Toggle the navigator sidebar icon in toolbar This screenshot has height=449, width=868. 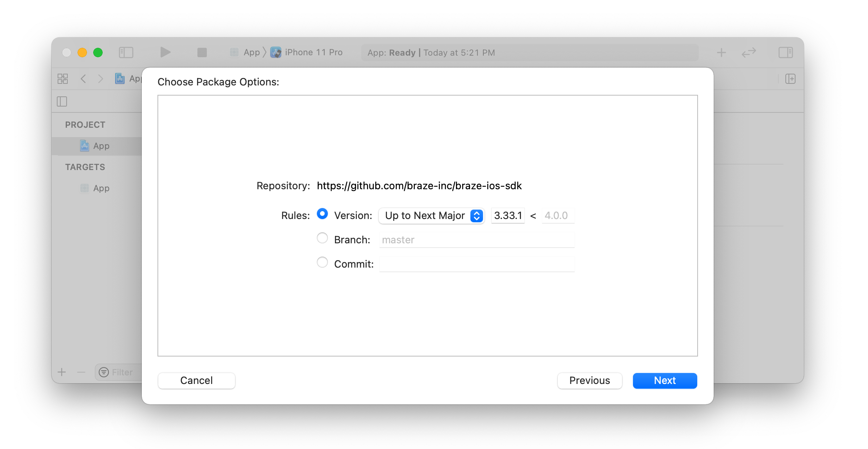126,53
